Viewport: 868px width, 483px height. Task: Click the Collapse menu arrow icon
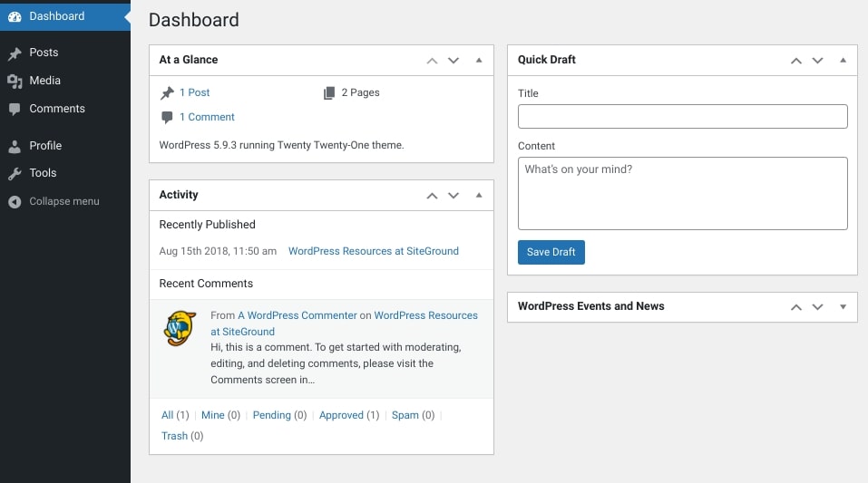pyautogui.click(x=15, y=202)
